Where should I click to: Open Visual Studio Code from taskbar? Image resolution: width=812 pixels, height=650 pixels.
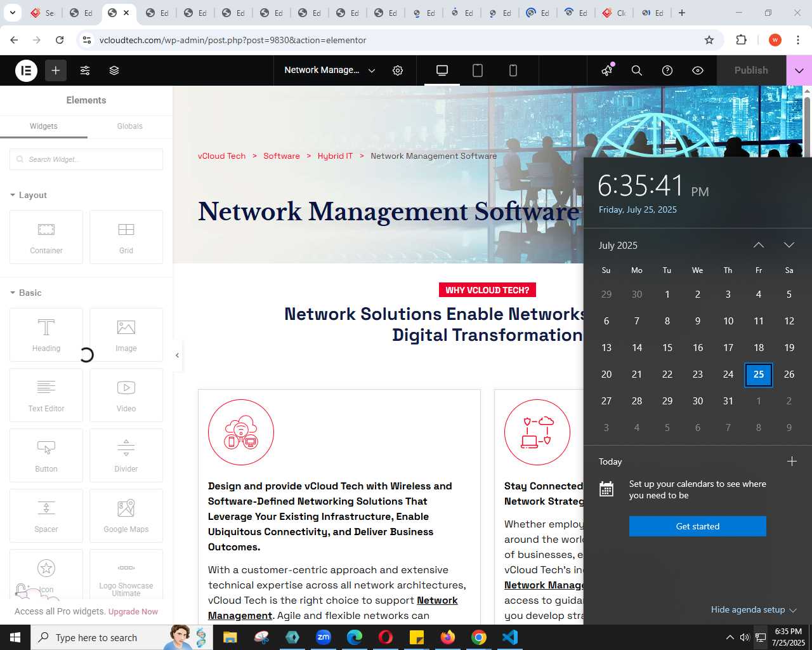tap(510, 637)
